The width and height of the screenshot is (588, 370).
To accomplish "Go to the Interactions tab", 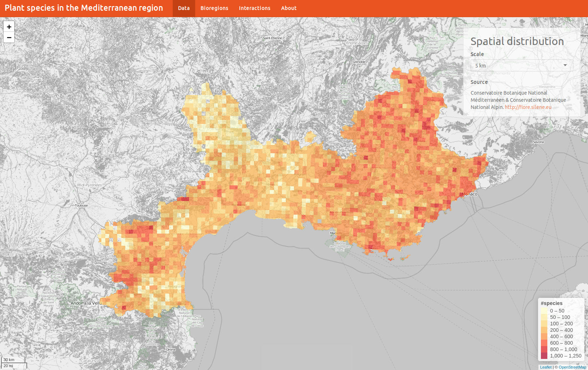I will tap(255, 8).
